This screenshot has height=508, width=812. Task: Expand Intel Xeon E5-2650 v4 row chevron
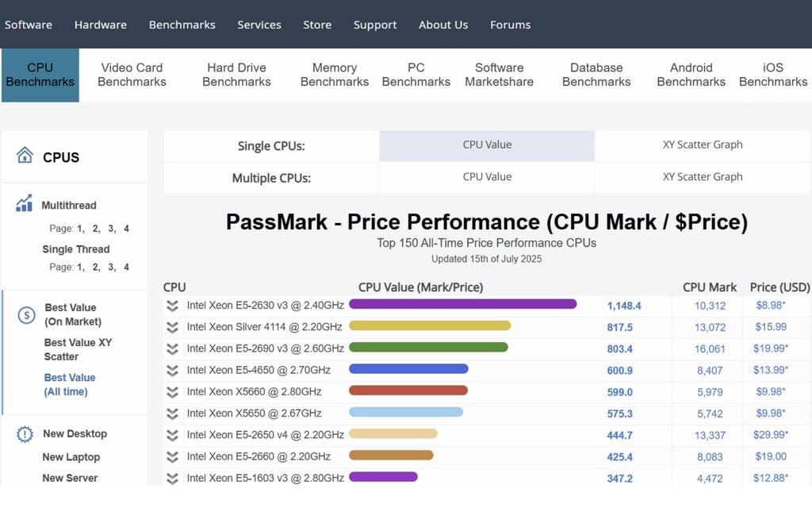pyautogui.click(x=172, y=436)
